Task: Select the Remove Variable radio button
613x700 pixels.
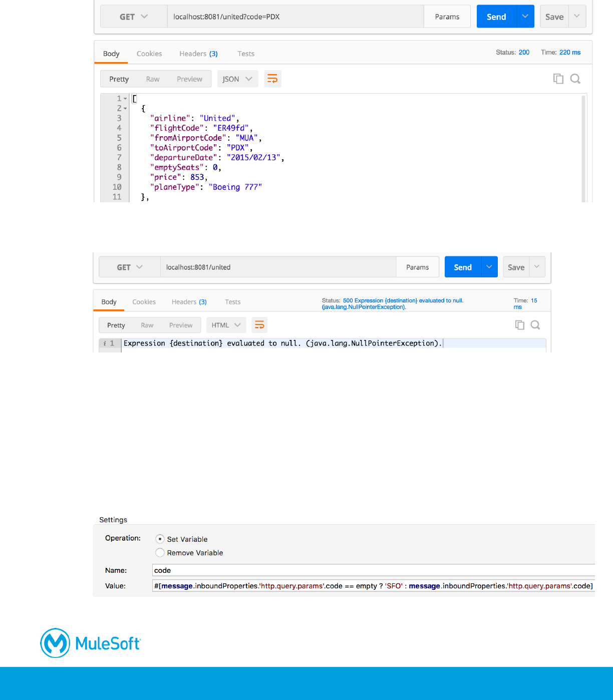Action: click(160, 552)
